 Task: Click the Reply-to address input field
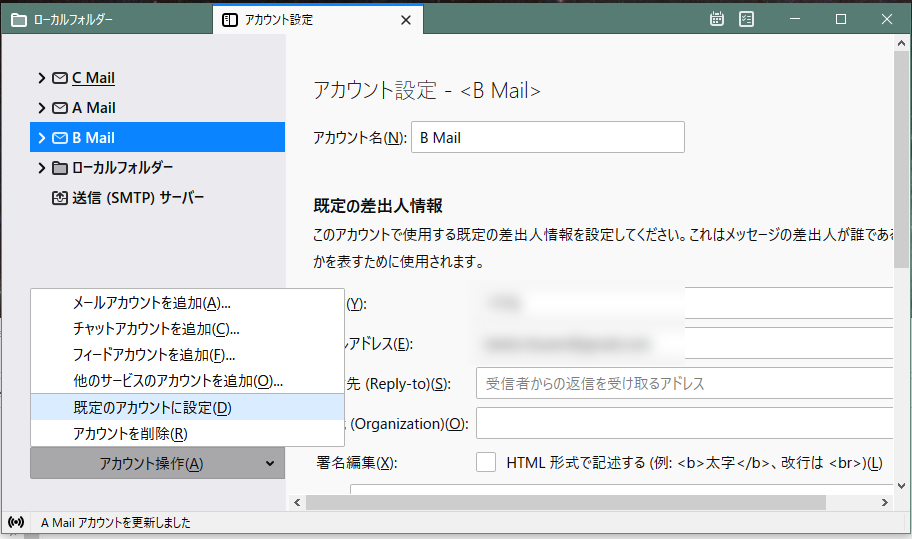684,383
